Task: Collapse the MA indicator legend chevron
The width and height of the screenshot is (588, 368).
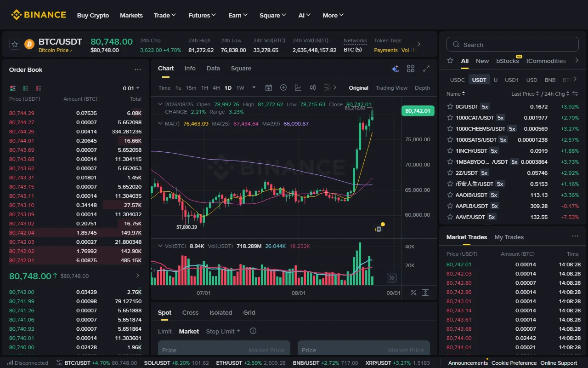Action: 160,124
